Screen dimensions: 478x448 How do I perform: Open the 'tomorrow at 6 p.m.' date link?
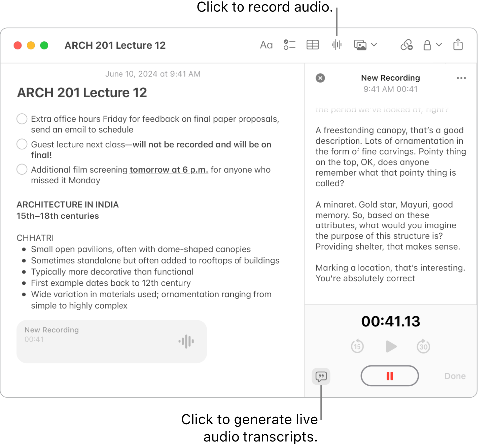(169, 170)
